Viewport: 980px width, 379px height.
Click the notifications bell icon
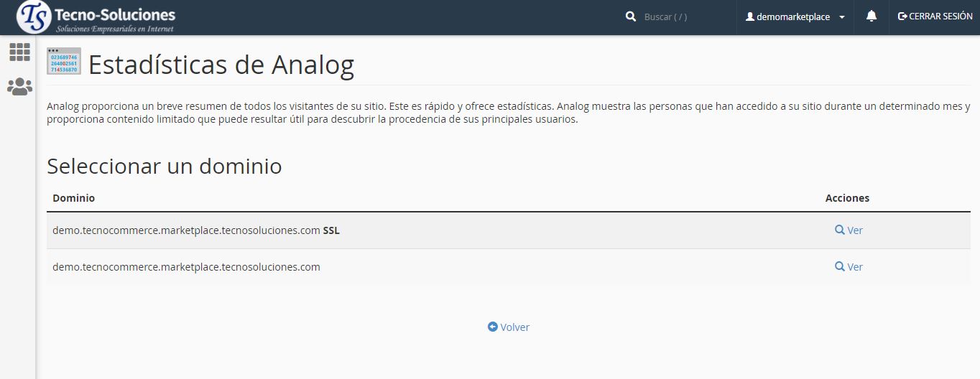(872, 17)
